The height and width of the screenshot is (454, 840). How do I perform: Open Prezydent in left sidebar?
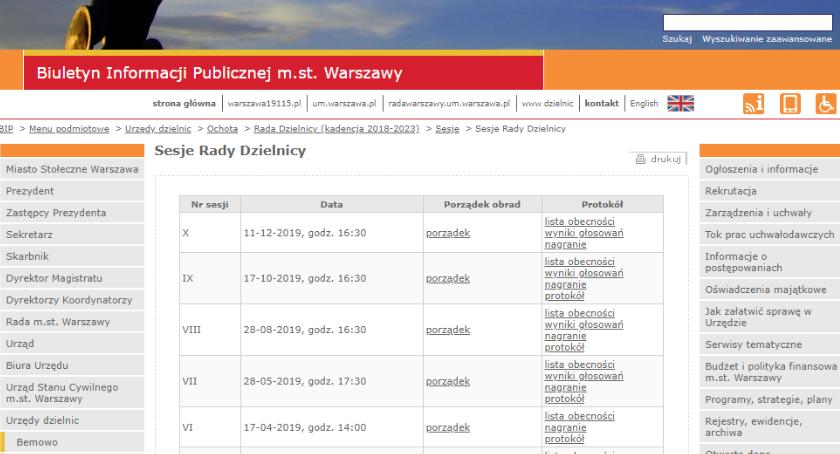72,191
